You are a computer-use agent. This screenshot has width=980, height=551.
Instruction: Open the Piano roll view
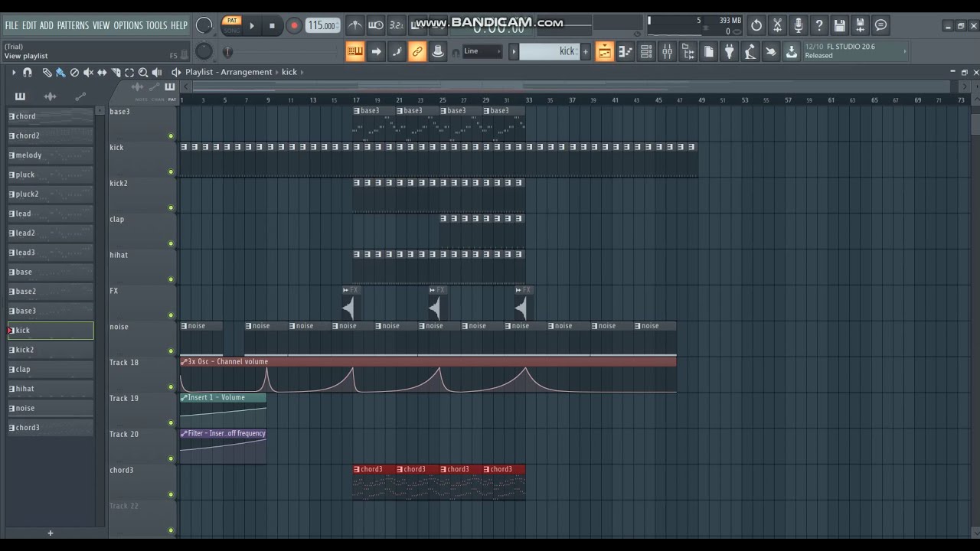pos(625,51)
